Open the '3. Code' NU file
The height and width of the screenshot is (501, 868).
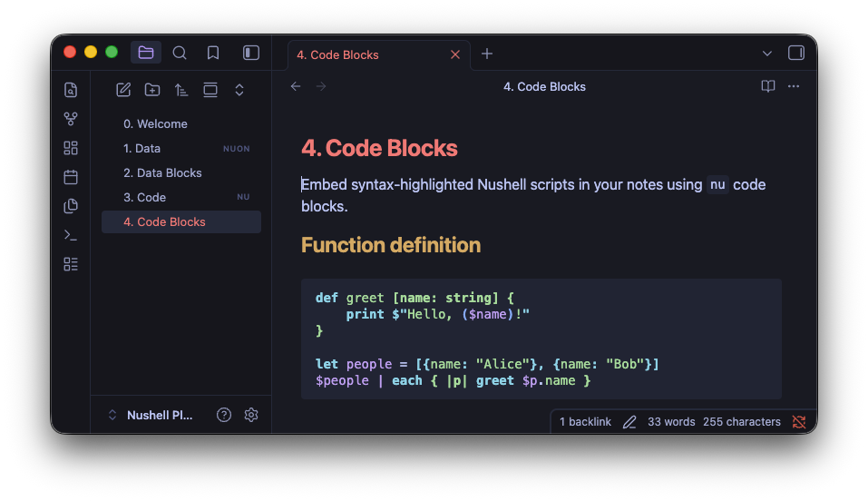181,197
